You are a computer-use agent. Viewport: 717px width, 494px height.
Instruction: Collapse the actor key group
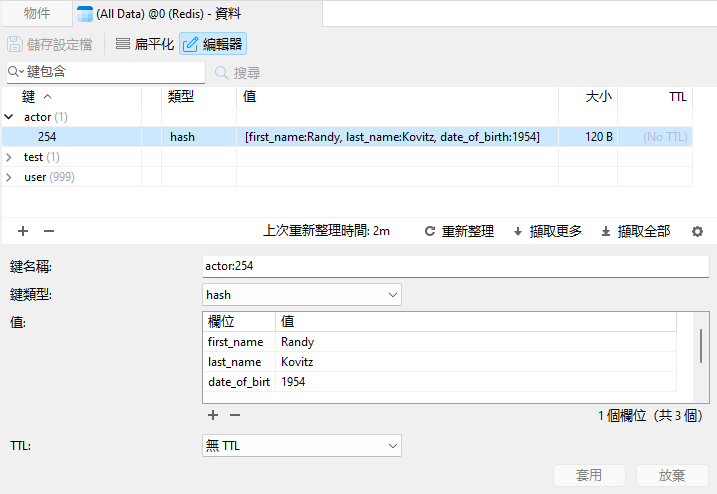pyautogui.click(x=10, y=117)
